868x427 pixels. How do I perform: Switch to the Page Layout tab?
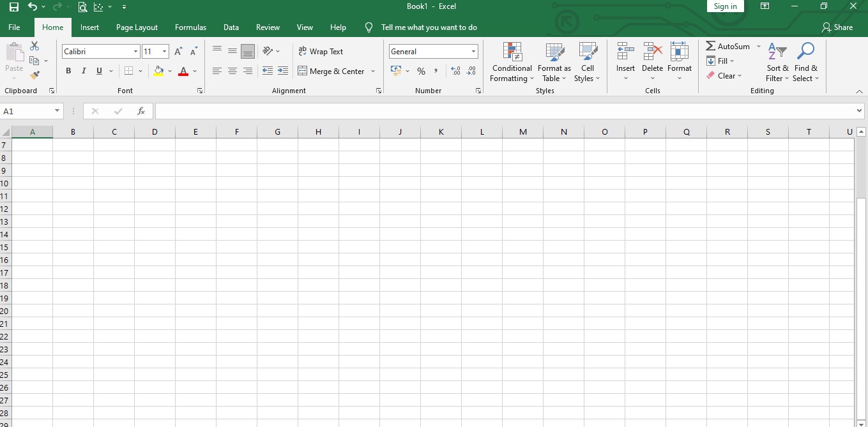coord(137,27)
